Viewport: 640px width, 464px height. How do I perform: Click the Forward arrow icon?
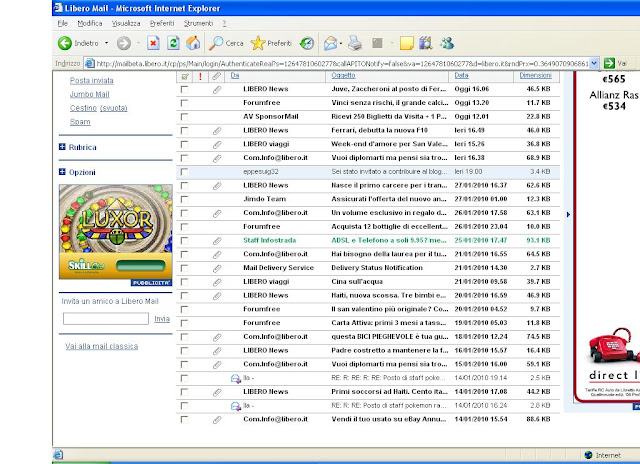[124, 43]
